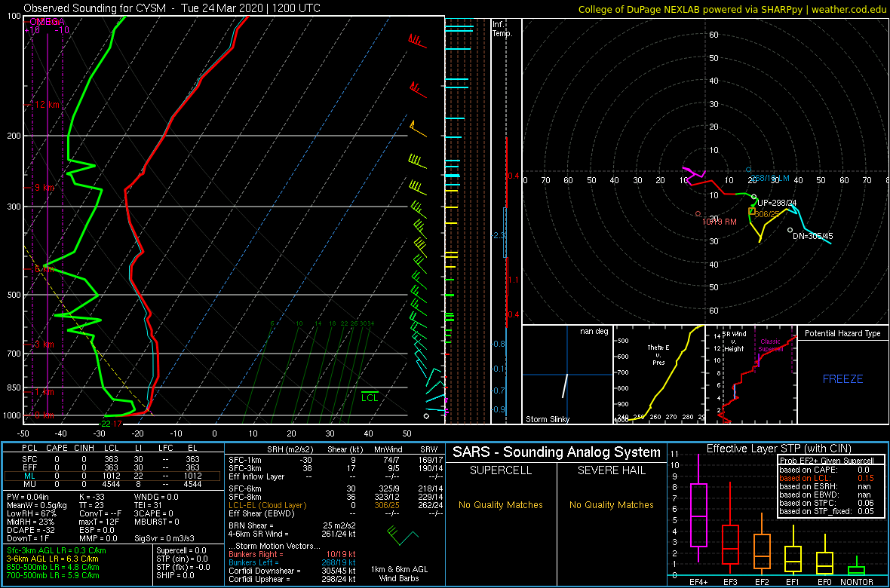The height and width of the screenshot is (588, 890).
Task: Click the SEVERE HAIL column heading
Action: 612,470
